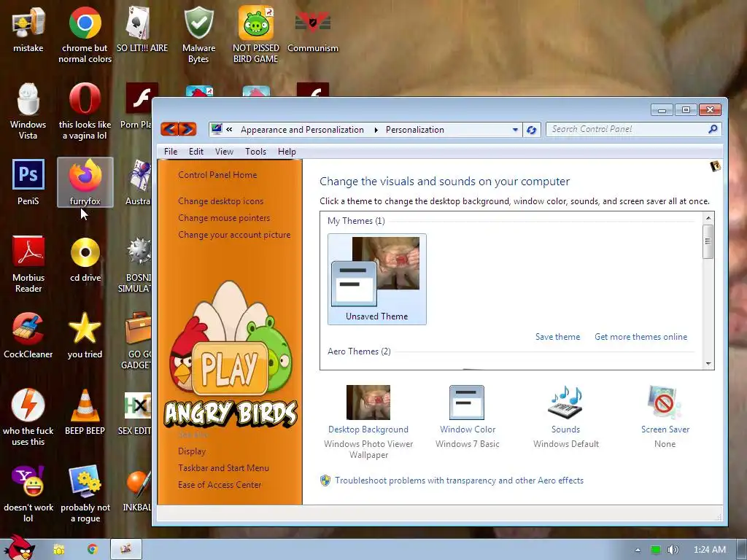Refresh the Control Panel address bar
747x560 pixels.
(x=532, y=130)
